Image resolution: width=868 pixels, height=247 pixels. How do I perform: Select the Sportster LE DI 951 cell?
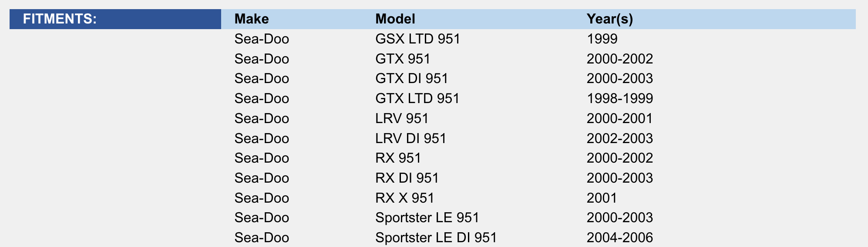(436, 238)
